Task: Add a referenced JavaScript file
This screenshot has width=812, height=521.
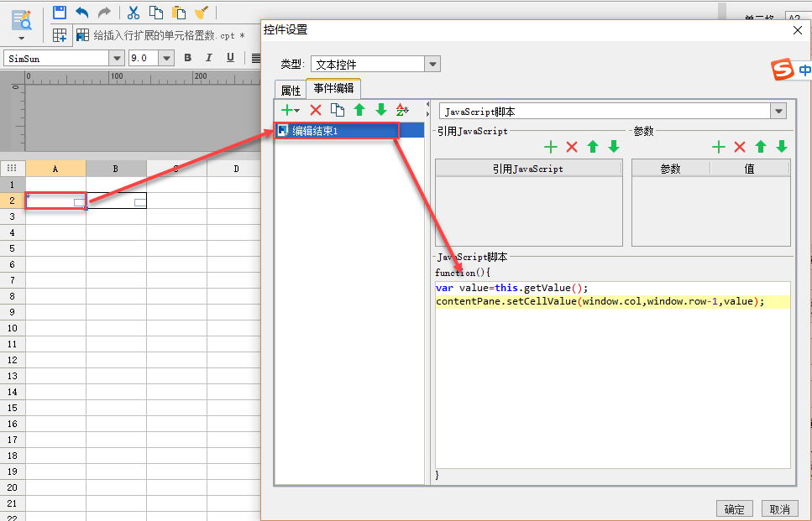Action: [551, 147]
